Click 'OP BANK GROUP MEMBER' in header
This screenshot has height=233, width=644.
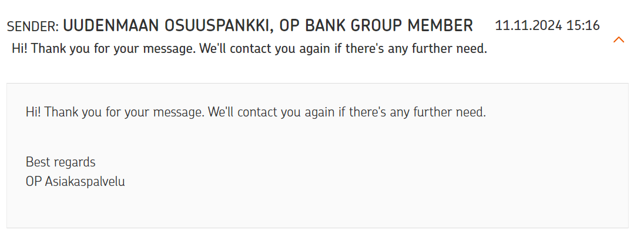376,26
